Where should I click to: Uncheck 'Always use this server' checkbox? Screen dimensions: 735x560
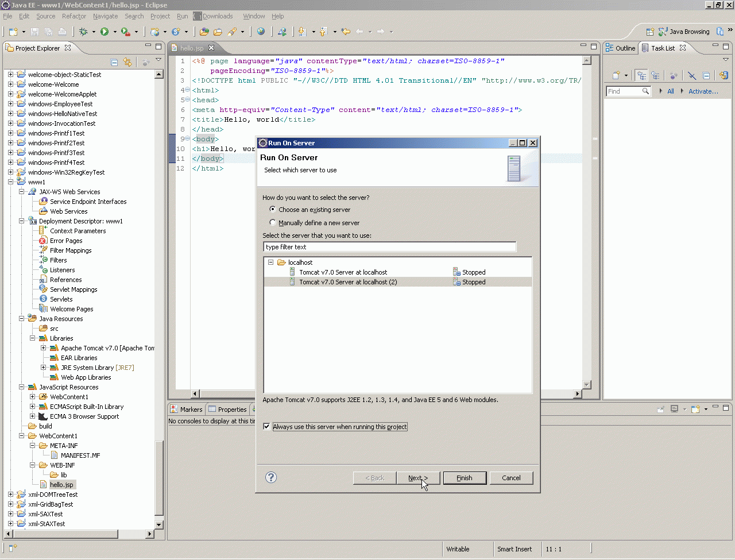click(x=266, y=427)
